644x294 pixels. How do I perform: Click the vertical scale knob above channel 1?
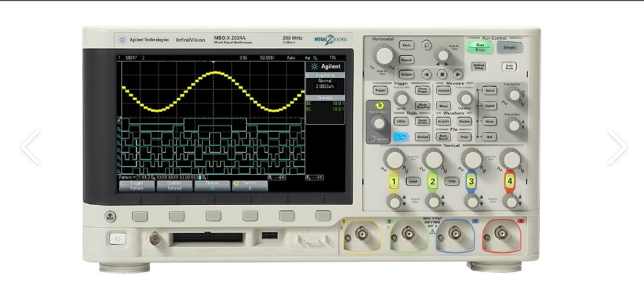point(394,159)
